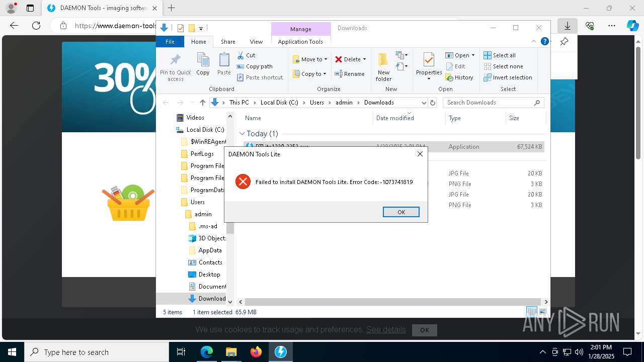This screenshot has height=362, width=644.
Task: Click History in the Open group
Action: click(x=459, y=77)
